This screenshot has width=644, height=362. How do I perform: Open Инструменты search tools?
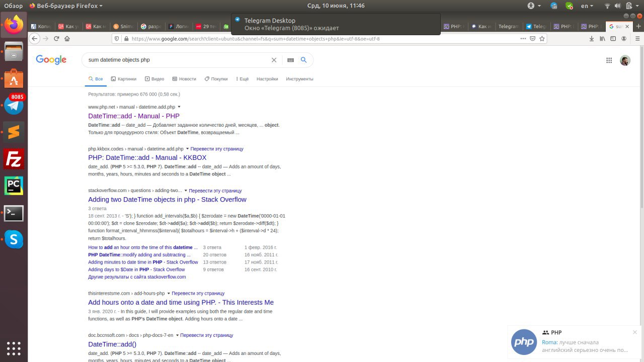coord(299,79)
